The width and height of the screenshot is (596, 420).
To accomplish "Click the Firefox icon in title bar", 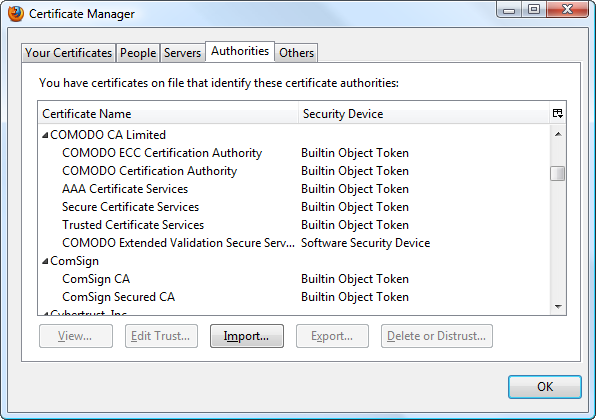I will (x=16, y=14).
